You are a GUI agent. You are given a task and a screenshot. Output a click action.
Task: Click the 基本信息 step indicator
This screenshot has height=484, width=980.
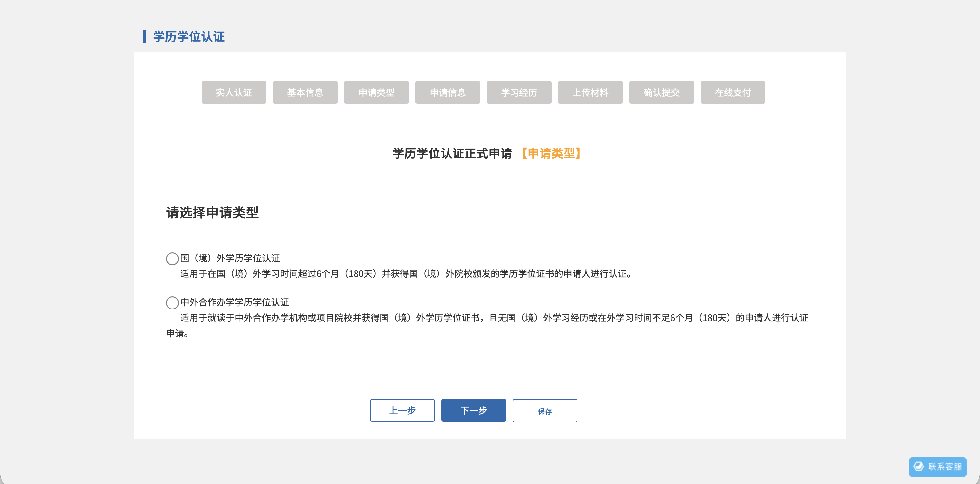(x=305, y=92)
